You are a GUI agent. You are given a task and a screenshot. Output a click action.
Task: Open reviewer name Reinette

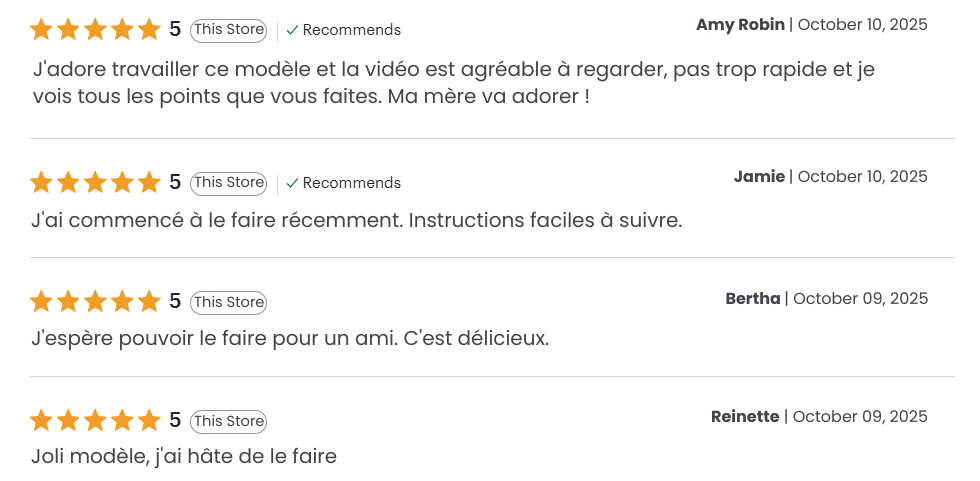tap(745, 417)
